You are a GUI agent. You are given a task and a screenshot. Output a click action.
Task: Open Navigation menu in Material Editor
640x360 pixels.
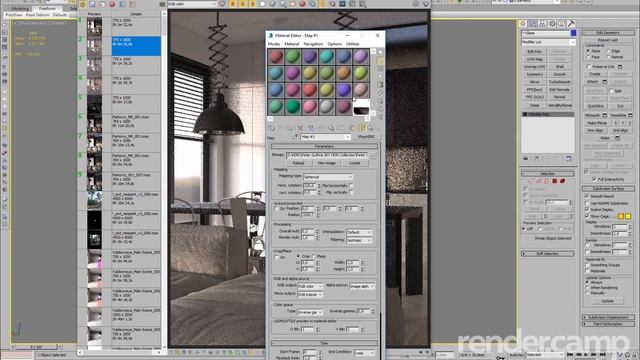pos(313,44)
